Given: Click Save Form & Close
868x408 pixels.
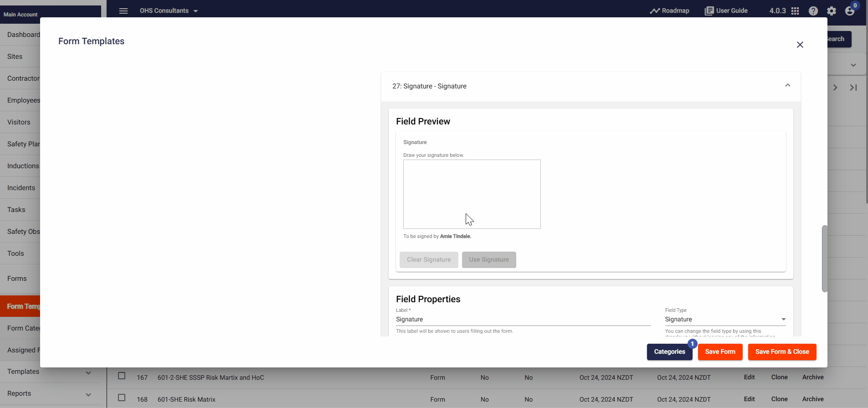Looking at the screenshot, I should click(x=782, y=352).
